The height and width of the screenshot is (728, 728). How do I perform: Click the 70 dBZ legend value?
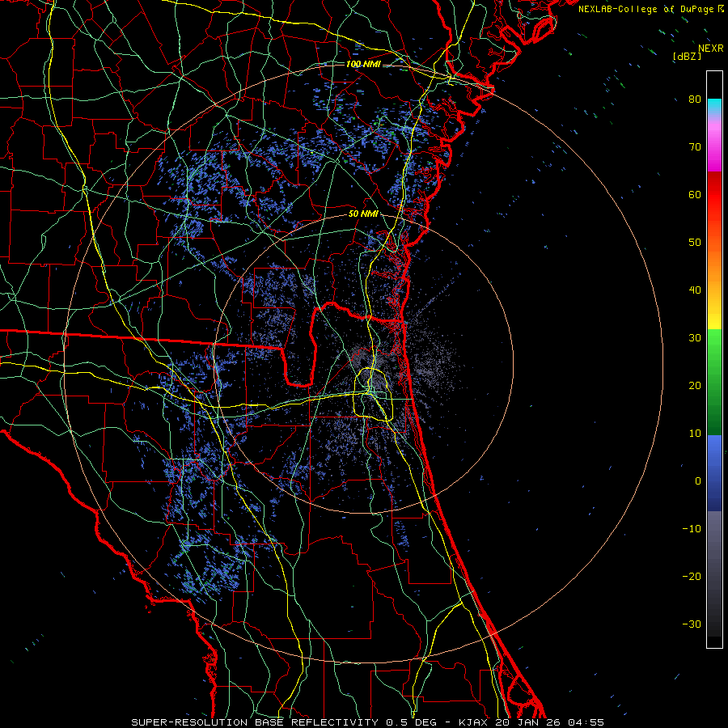tap(695, 146)
